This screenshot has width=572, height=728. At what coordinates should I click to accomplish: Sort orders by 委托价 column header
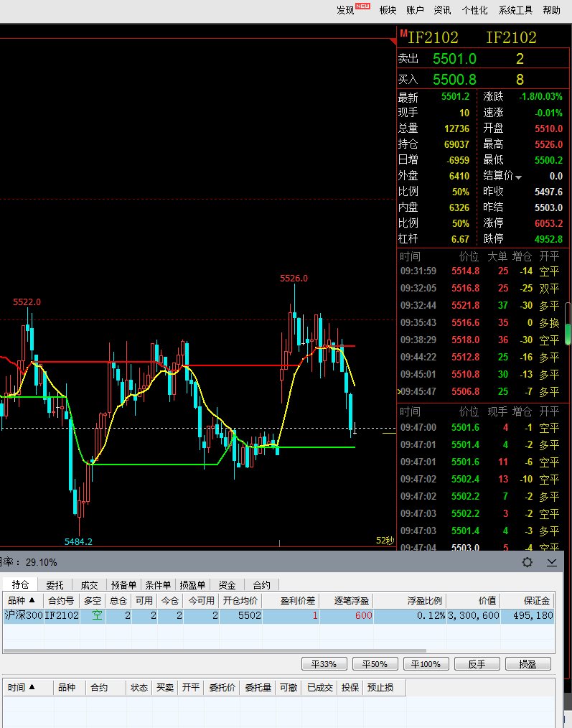(x=222, y=687)
